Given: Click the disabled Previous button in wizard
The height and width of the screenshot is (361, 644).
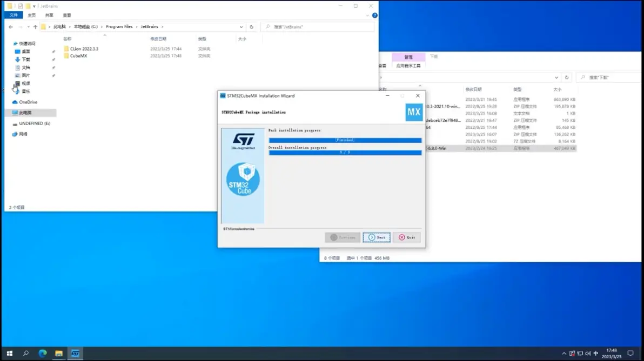Looking at the screenshot, I should click(343, 237).
